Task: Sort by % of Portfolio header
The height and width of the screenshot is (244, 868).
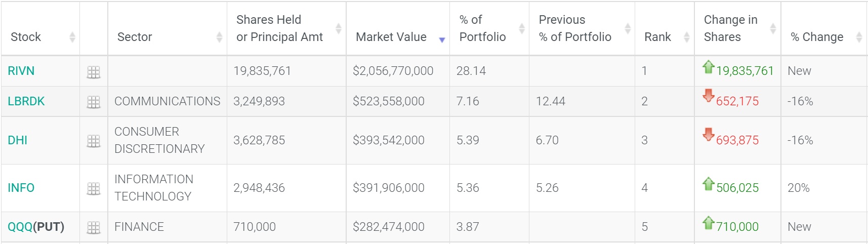Action: point(522,28)
